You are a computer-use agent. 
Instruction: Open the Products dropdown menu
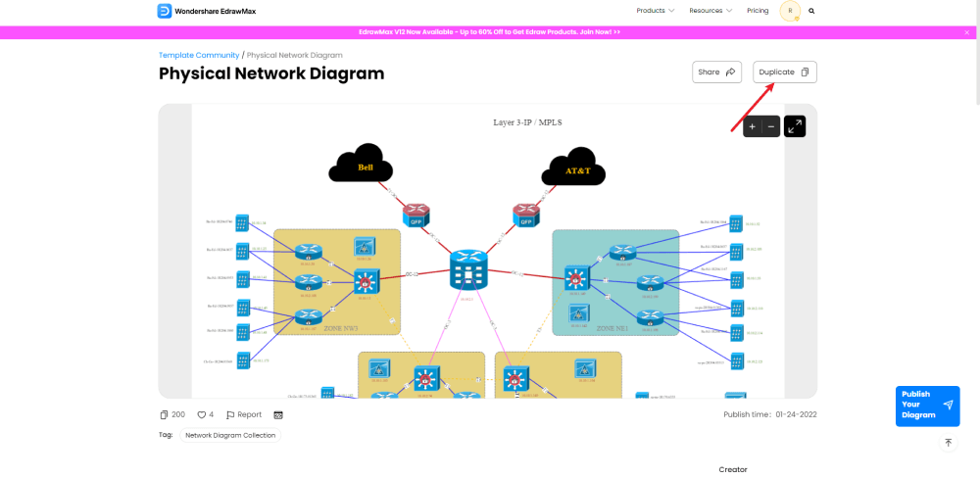[655, 11]
